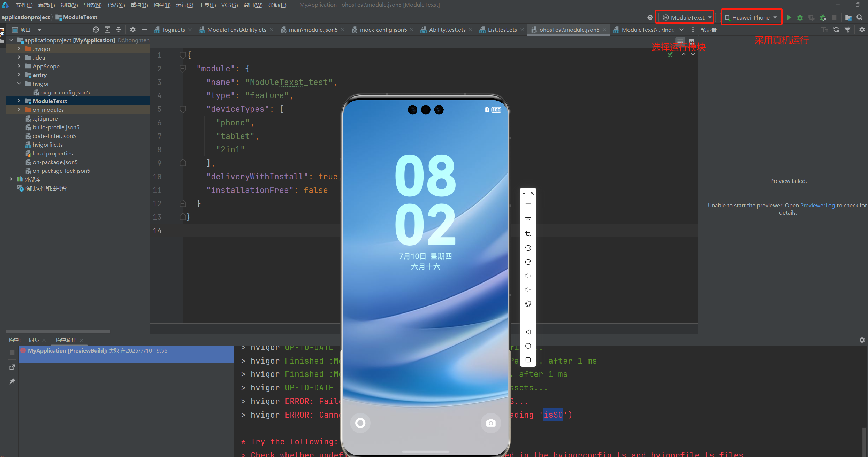This screenshot has width=868, height=457.
Task: Pin the build output tab
Action: [x=12, y=381]
